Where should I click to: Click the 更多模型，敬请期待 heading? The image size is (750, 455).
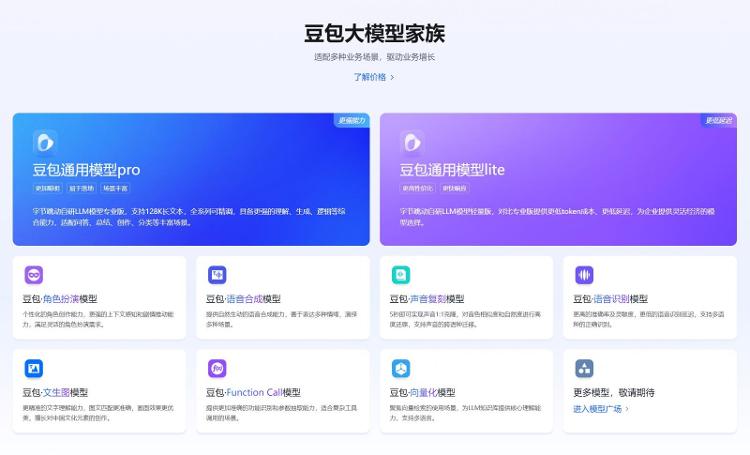coord(614,393)
